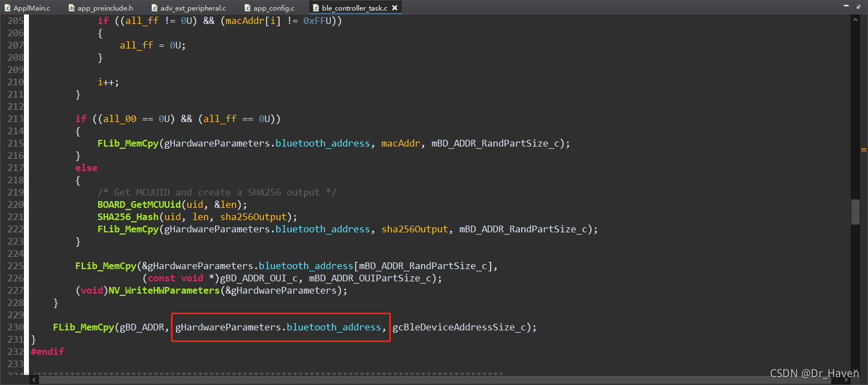The width and height of the screenshot is (868, 385).
Task: Click bluetooth_address field on line 230
Action: point(334,327)
